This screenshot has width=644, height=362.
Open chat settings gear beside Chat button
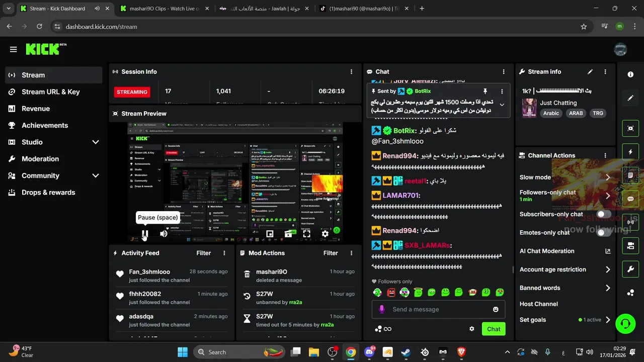pos(472,329)
